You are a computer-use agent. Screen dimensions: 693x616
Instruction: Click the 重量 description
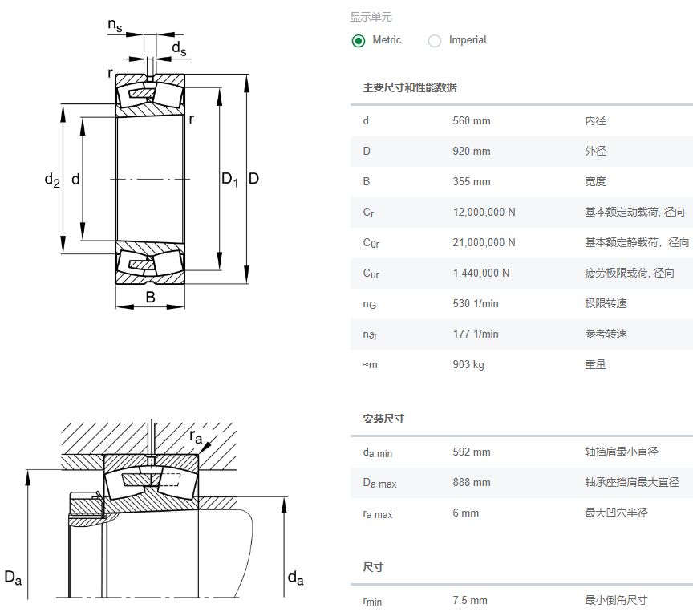point(595,365)
